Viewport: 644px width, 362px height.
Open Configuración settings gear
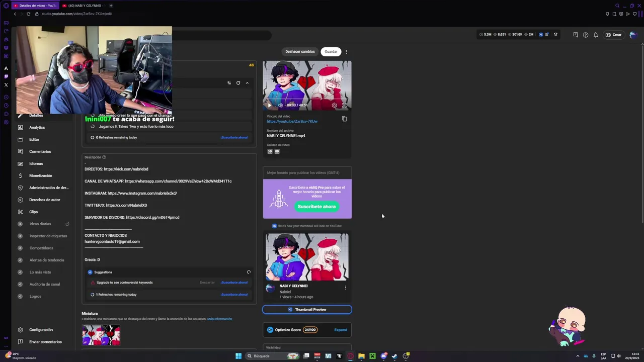20,330
